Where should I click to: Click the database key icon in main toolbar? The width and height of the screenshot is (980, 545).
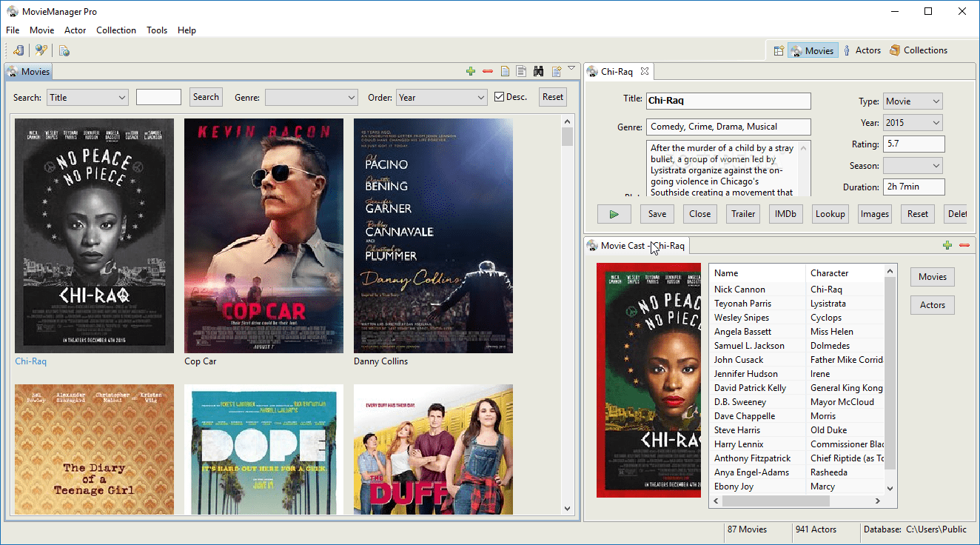tap(19, 50)
